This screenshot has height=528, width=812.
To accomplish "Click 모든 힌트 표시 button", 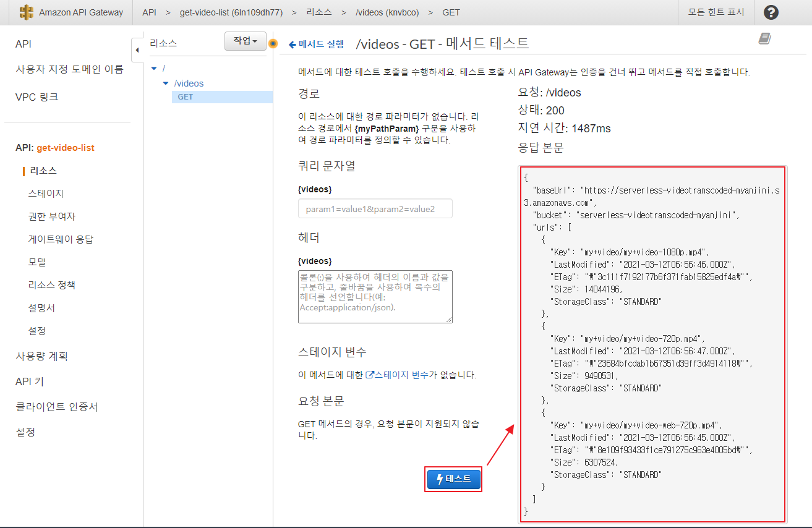I will (x=716, y=12).
